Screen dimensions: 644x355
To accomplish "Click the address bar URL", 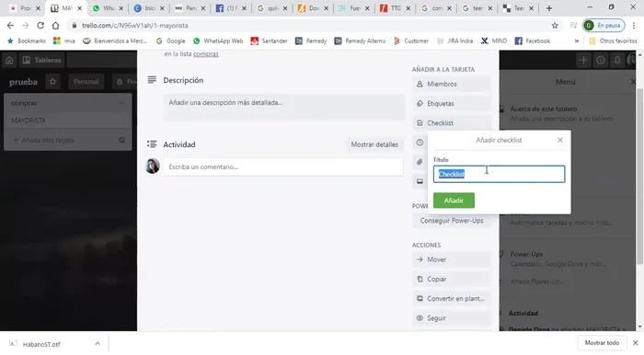I will 134,26.
